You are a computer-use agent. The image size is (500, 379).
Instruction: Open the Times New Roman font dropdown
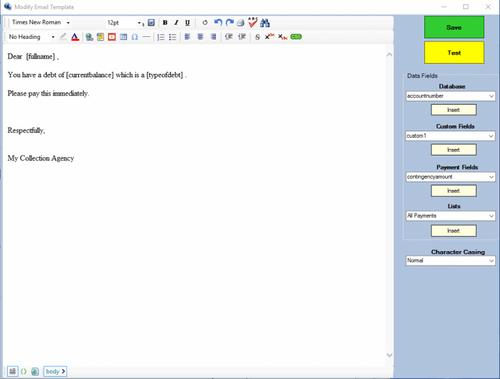pyautogui.click(x=68, y=23)
